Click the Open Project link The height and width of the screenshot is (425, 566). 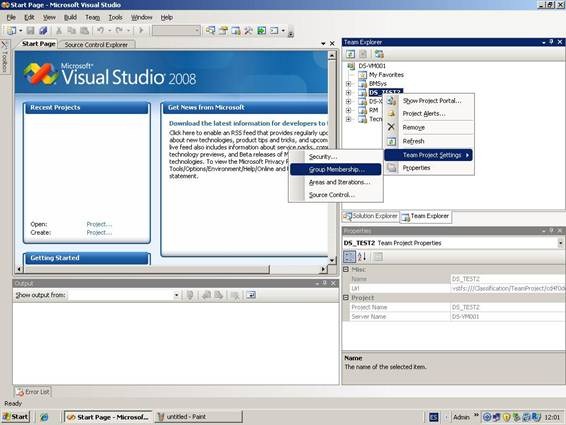99,224
